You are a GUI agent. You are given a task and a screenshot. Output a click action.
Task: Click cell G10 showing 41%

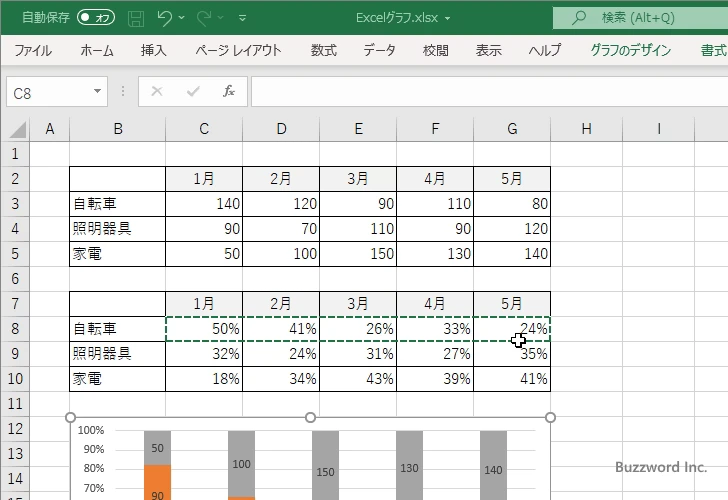[512, 379]
